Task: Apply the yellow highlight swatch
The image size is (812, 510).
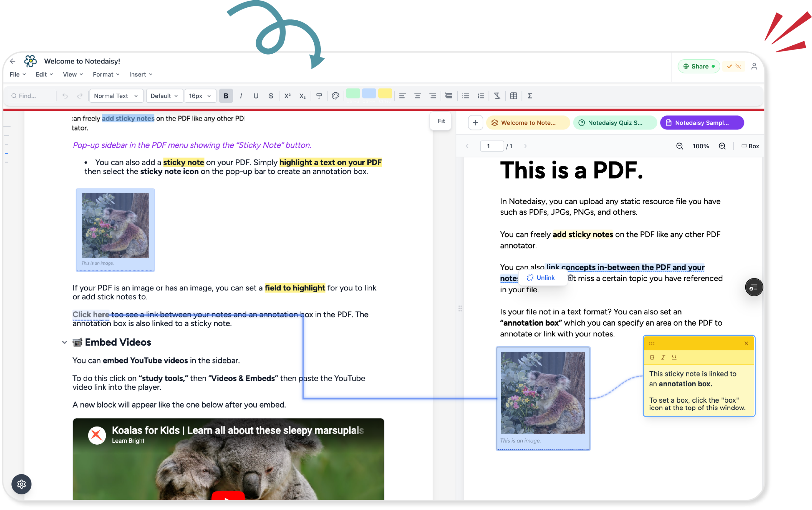Action: tap(385, 94)
